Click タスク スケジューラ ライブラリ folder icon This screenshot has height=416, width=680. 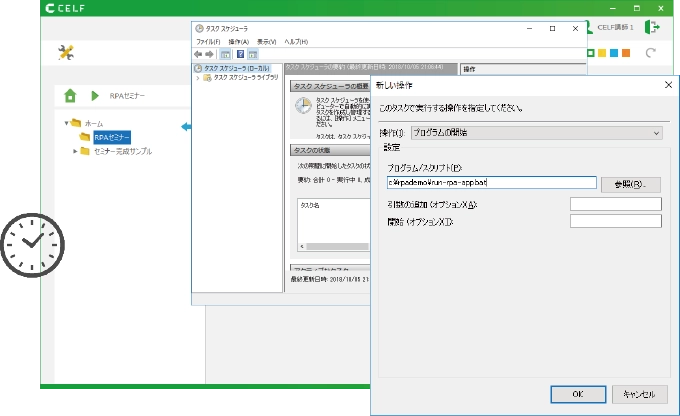[207, 78]
